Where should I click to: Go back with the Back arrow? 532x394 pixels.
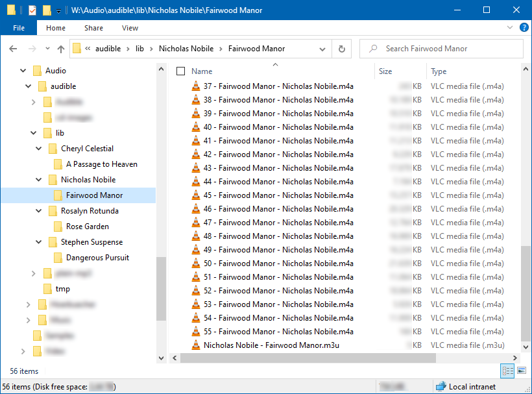[13, 49]
